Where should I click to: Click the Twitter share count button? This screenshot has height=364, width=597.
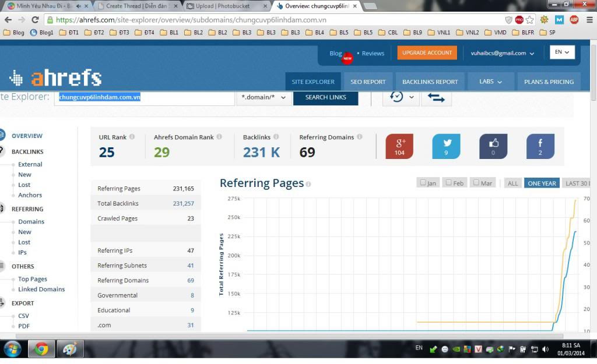coord(446,146)
